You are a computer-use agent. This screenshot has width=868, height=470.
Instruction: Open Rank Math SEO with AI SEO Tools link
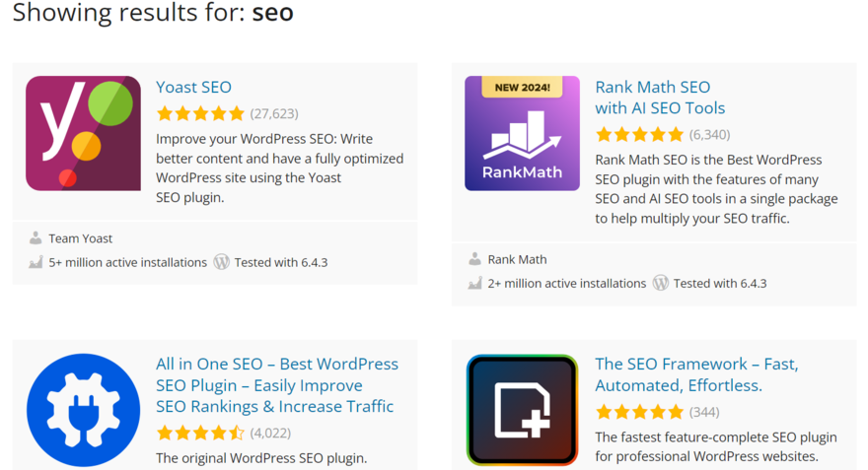point(660,98)
